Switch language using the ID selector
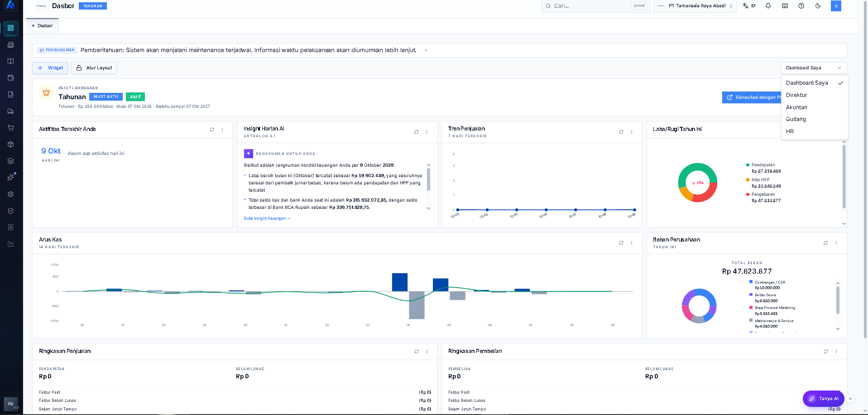The height and width of the screenshot is (415, 868). coord(749,6)
